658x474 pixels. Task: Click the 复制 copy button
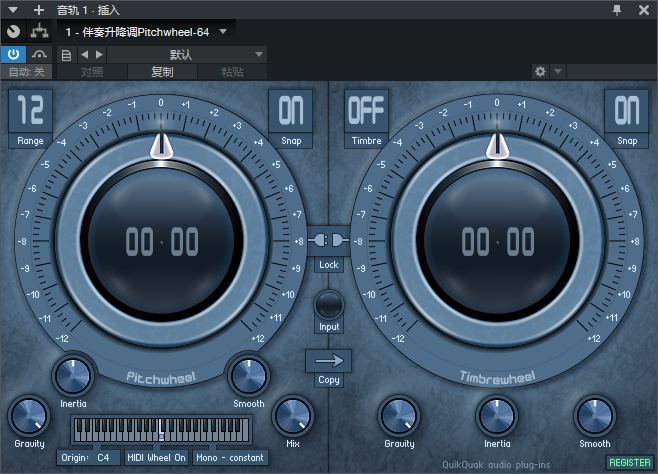coord(162,72)
